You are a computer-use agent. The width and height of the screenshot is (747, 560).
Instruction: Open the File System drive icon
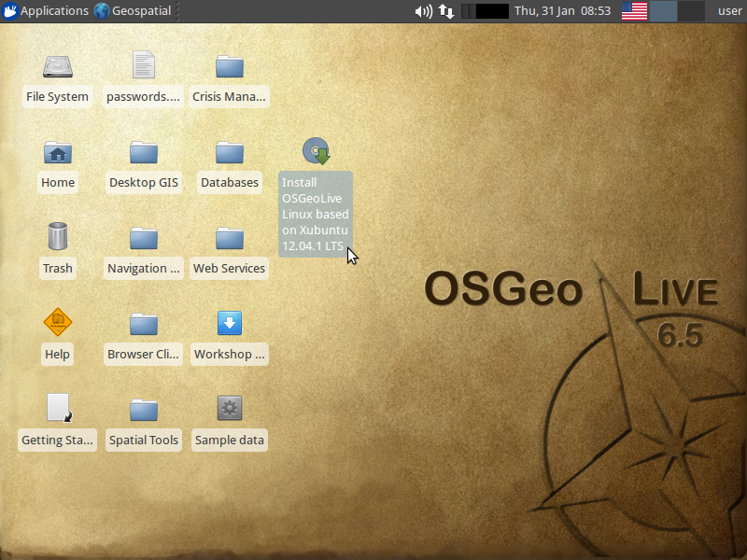click(x=58, y=66)
